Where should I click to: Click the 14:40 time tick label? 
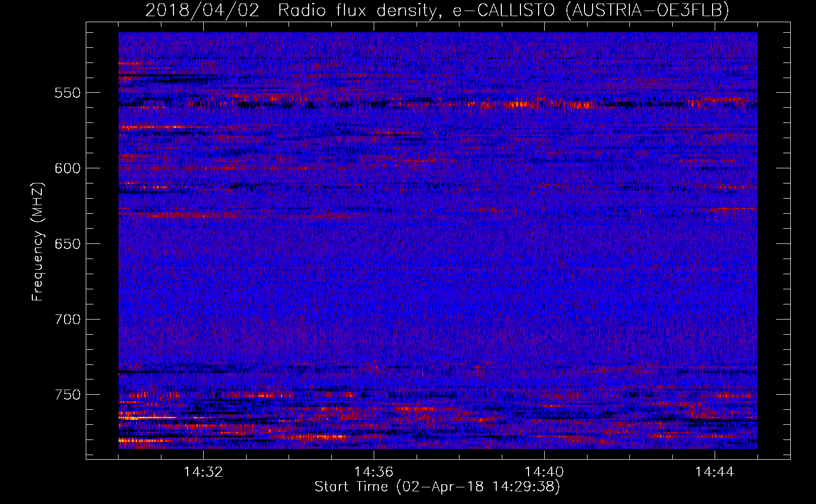click(x=544, y=472)
